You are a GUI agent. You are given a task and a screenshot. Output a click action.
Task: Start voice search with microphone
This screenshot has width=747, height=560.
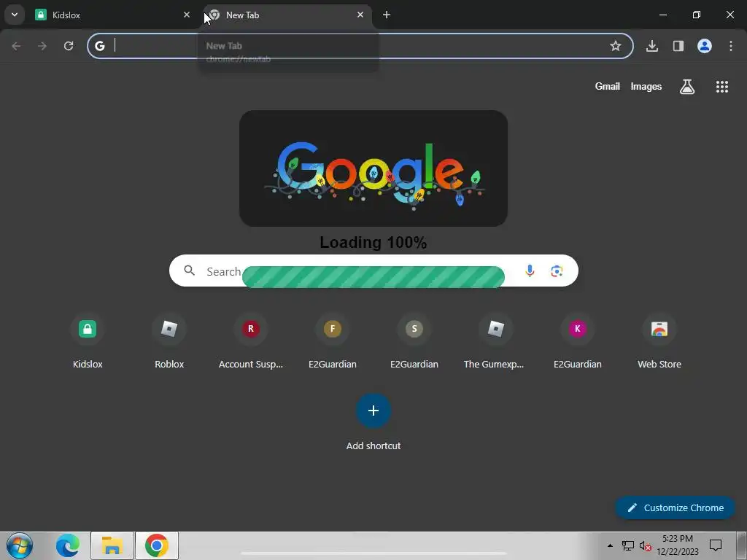tap(530, 271)
